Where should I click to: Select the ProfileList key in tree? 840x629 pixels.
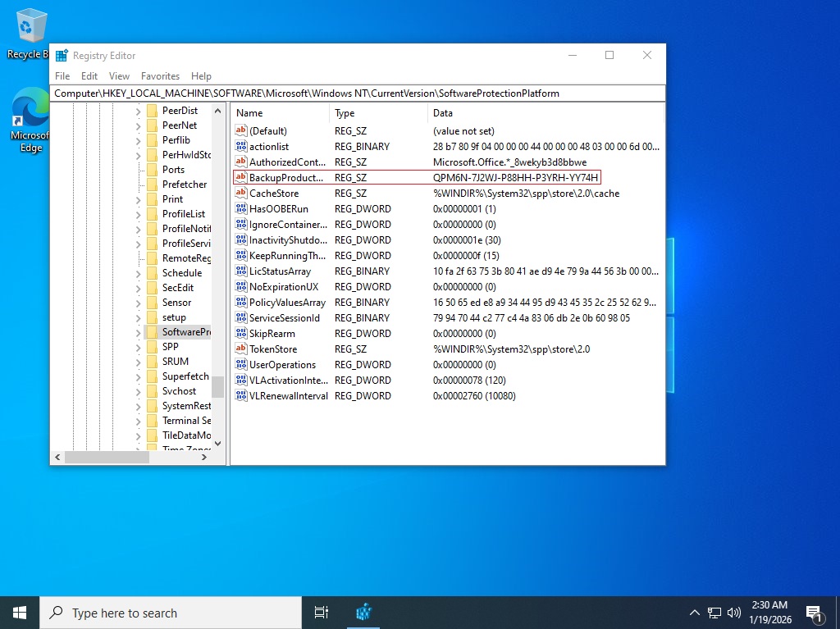184,214
